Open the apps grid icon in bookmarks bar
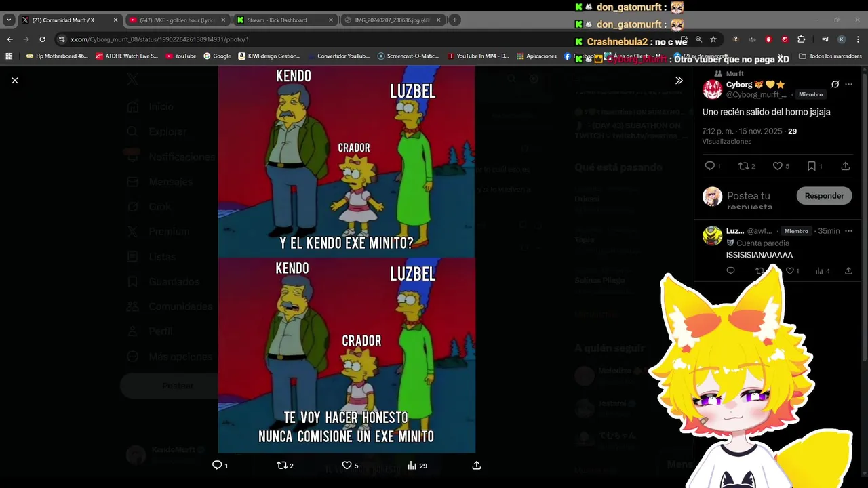Image resolution: width=868 pixels, height=488 pixels. click(x=9, y=56)
